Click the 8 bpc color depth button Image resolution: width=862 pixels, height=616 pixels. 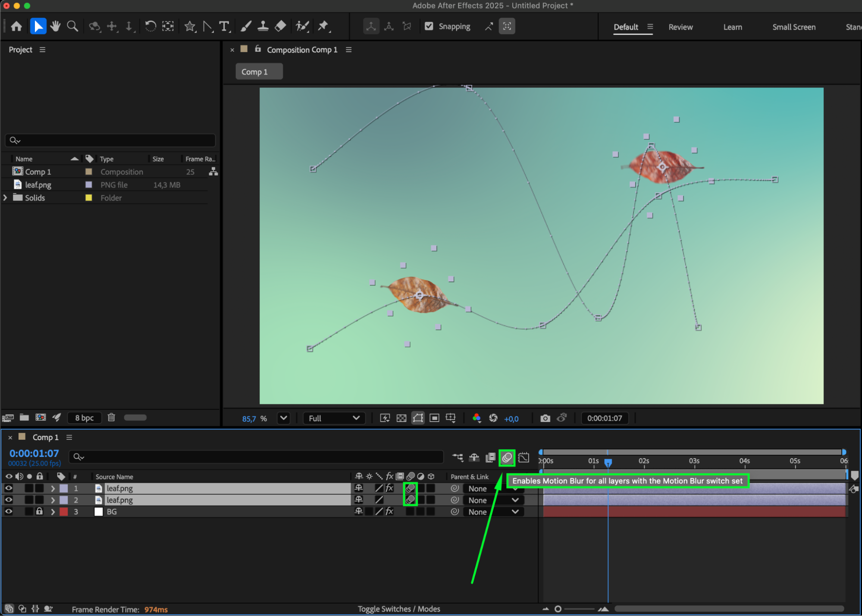[84, 418]
